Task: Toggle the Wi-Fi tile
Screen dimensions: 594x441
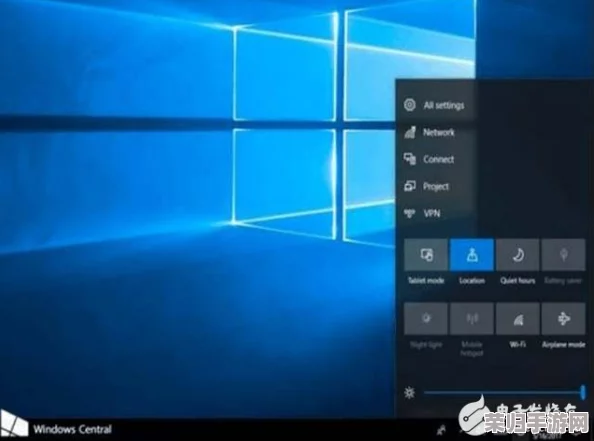Action: tap(518, 319)
